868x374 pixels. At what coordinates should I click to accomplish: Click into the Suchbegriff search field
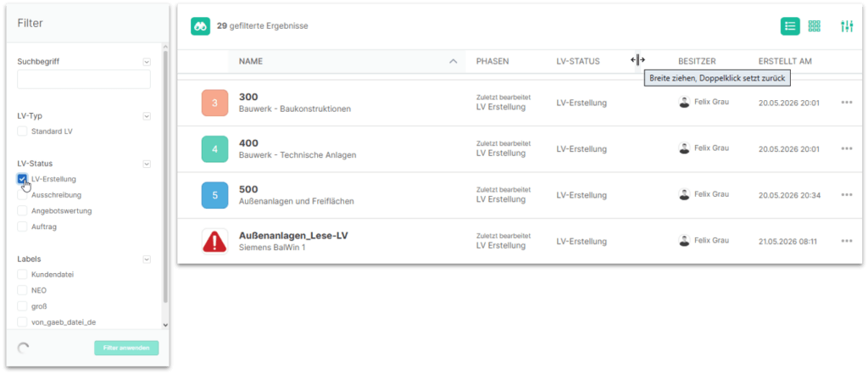[x=84, y=79]
